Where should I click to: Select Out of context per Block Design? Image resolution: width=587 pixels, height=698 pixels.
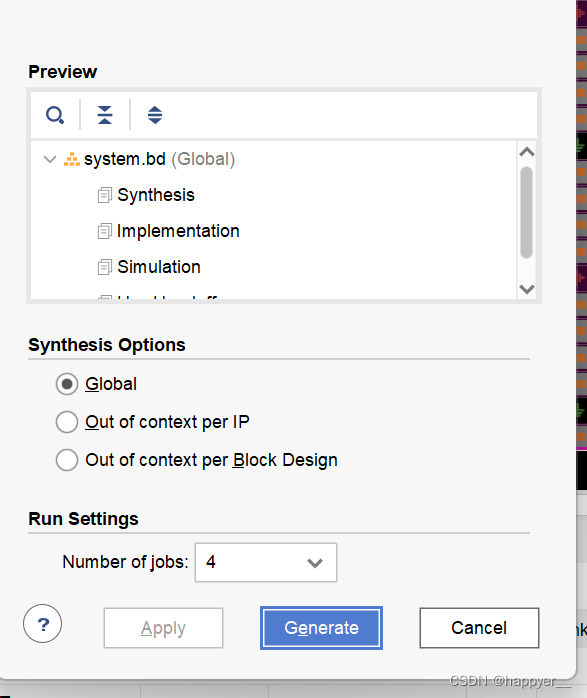(x=67, y=460)
